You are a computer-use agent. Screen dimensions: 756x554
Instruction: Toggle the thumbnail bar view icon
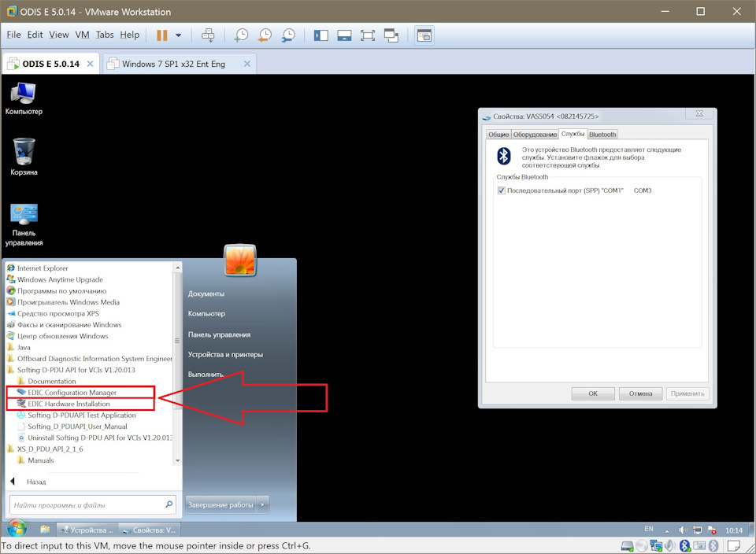click(344, 35)
